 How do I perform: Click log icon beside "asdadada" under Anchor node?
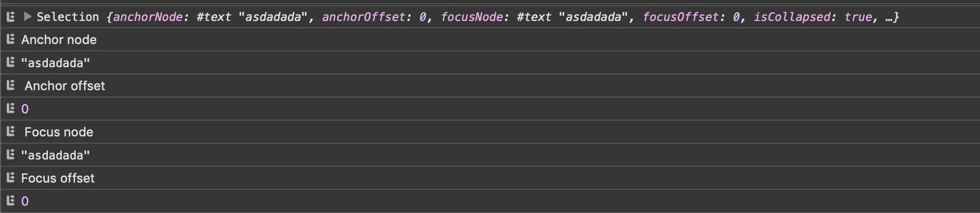click(x=10, y=62)
